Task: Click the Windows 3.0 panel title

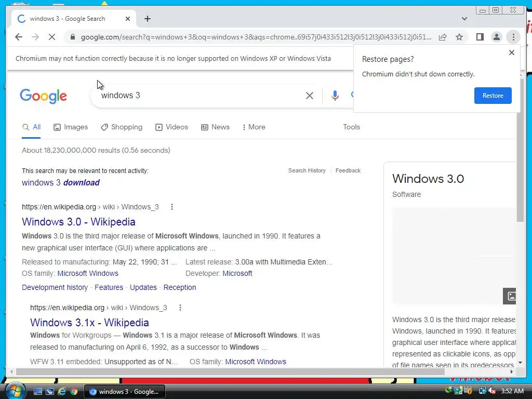Action: [x=428, y=179]
